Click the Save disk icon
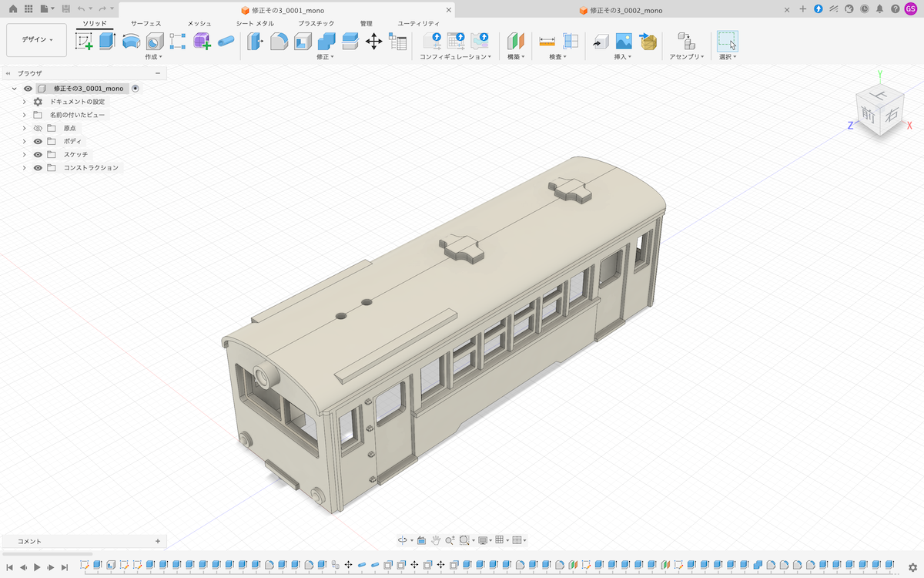This screenshot has width=924, height=578. pos(66,8)
